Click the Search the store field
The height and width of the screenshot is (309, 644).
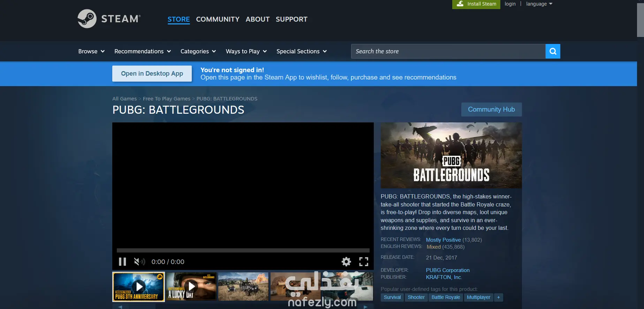click(448, 51)
